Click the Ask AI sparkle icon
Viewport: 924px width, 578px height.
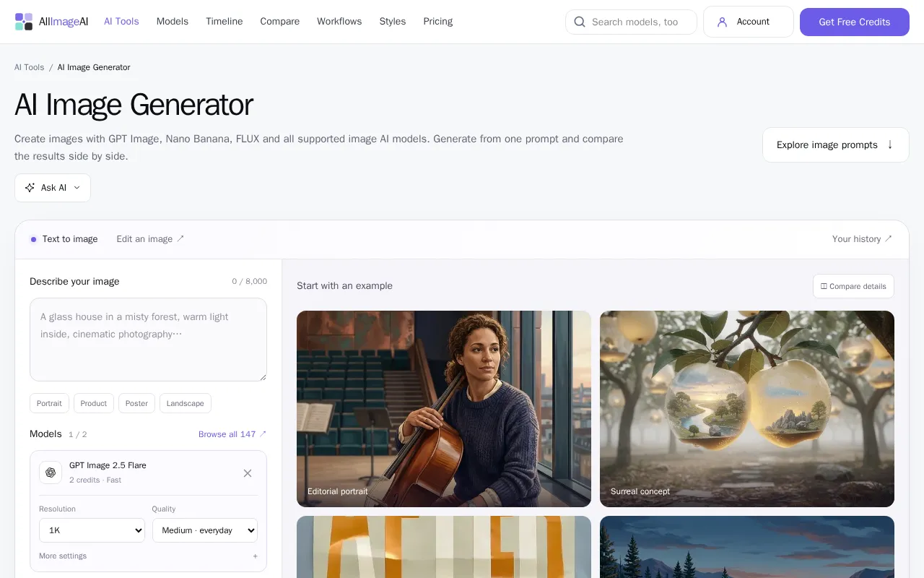(30, 188)
